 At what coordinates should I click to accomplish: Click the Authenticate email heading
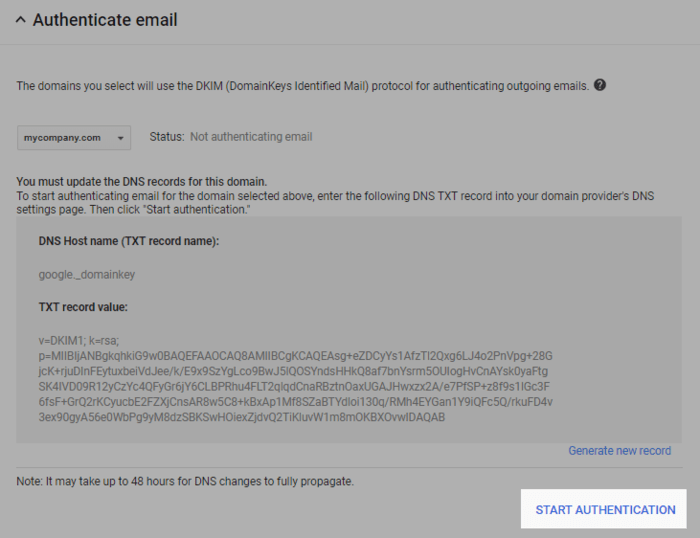tap(105, 20)
